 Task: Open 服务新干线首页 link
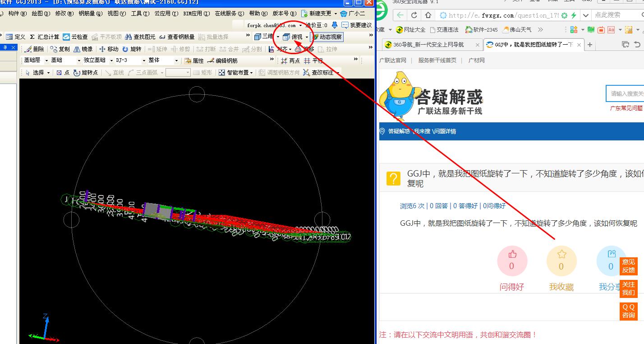coord(437,60)
